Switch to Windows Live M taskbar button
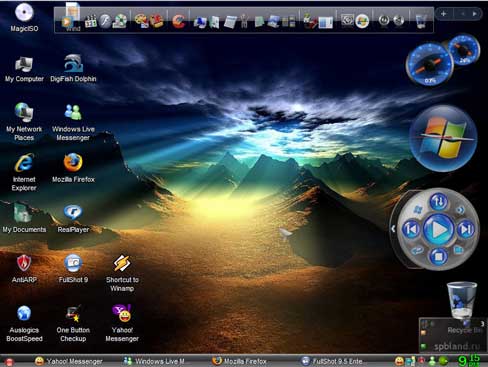 click(x=154, y=361)
